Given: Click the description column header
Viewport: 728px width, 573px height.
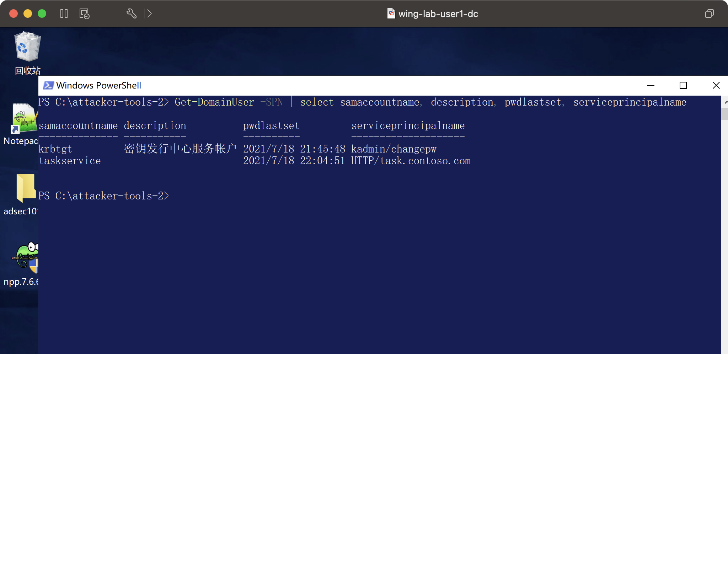Looking at the screenshot, I should coord(155,126).
